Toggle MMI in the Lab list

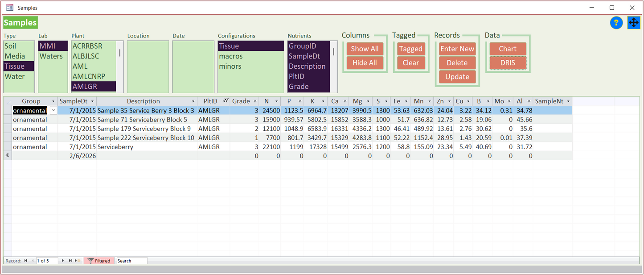[53, 46]
